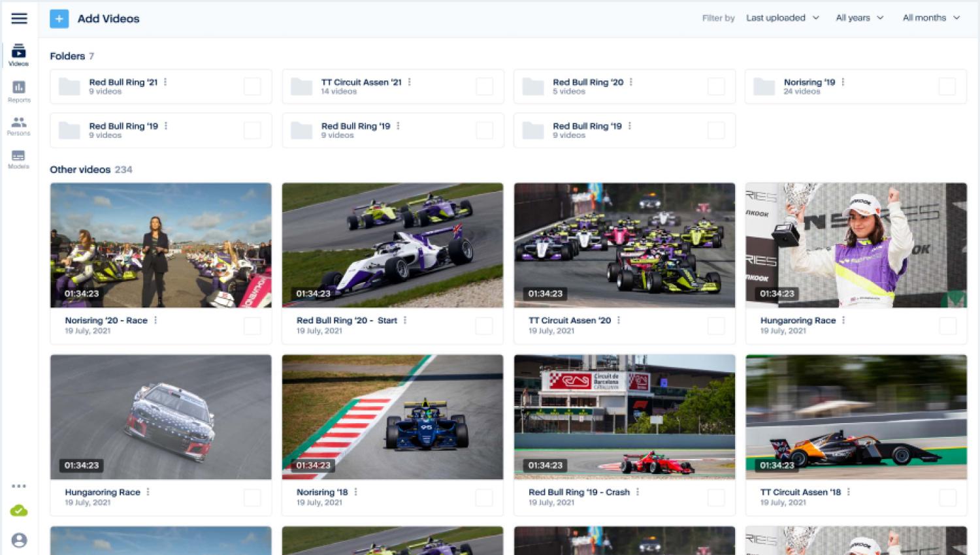Open the Last uploaded sort dropdown

tap(783, 18)
